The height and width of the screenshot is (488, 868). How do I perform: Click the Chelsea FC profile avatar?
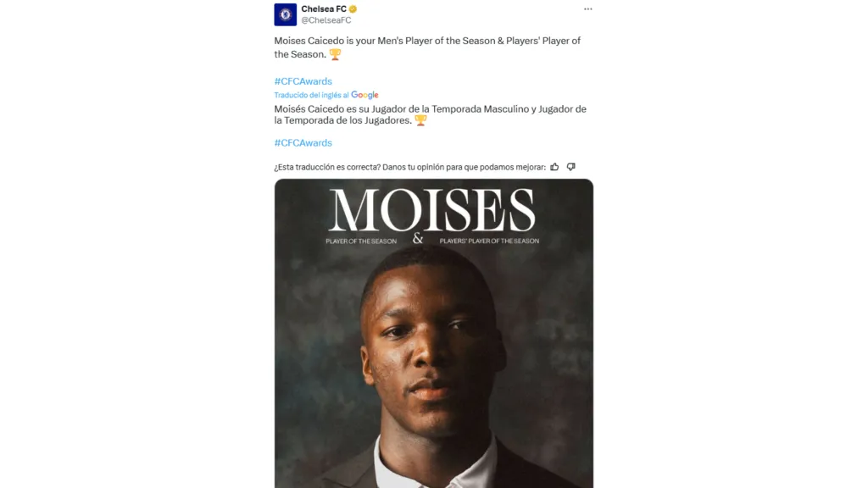click(285, 14)
